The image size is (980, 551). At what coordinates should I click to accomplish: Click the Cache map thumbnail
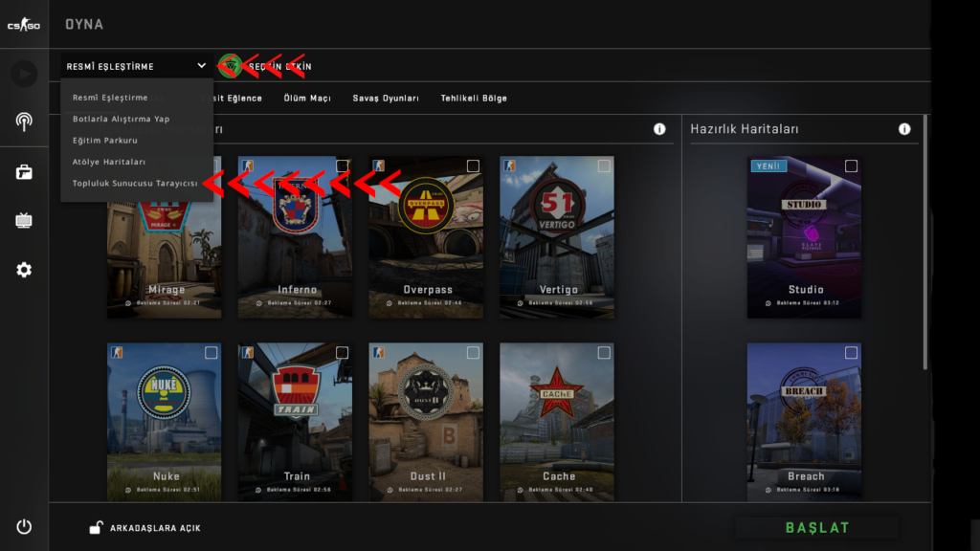point(558,421)
